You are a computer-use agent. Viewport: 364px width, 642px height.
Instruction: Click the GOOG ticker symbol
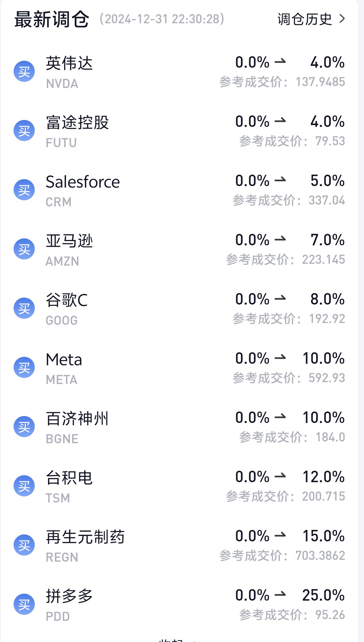[x=62, y=321]
